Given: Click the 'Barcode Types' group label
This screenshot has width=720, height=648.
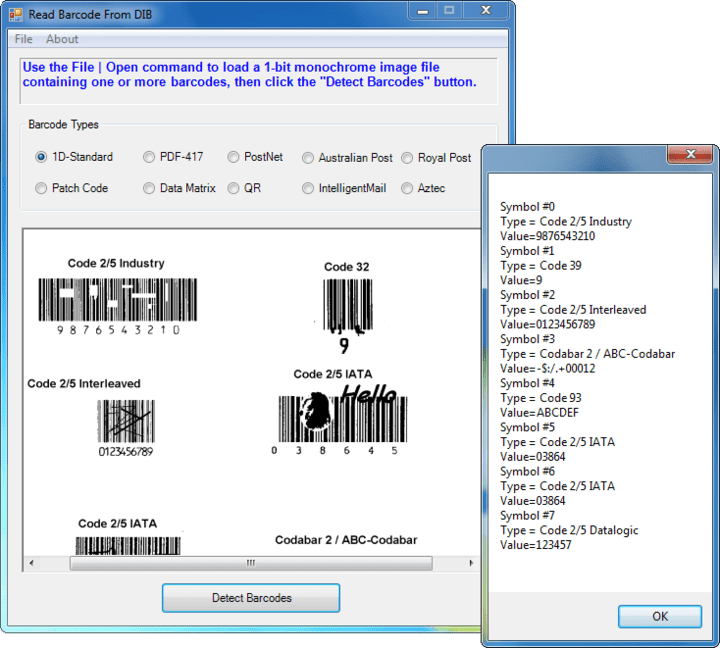Looking at the screenshot, I should pyautogui.click(x=63, y=124).
